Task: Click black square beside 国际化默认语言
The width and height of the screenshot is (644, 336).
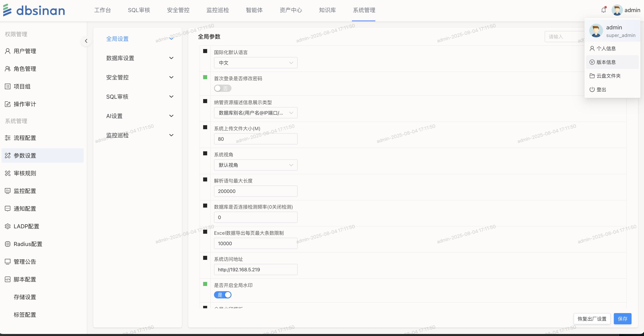Action: coord(205,51)
